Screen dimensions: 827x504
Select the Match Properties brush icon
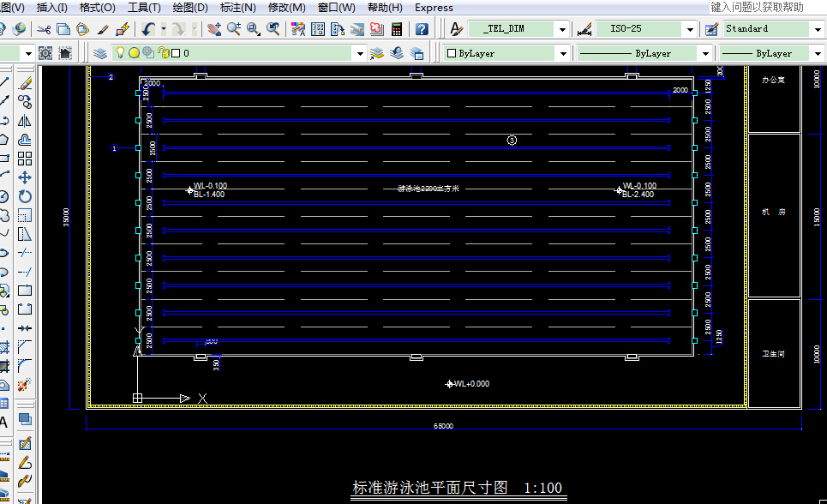point(103,29)
